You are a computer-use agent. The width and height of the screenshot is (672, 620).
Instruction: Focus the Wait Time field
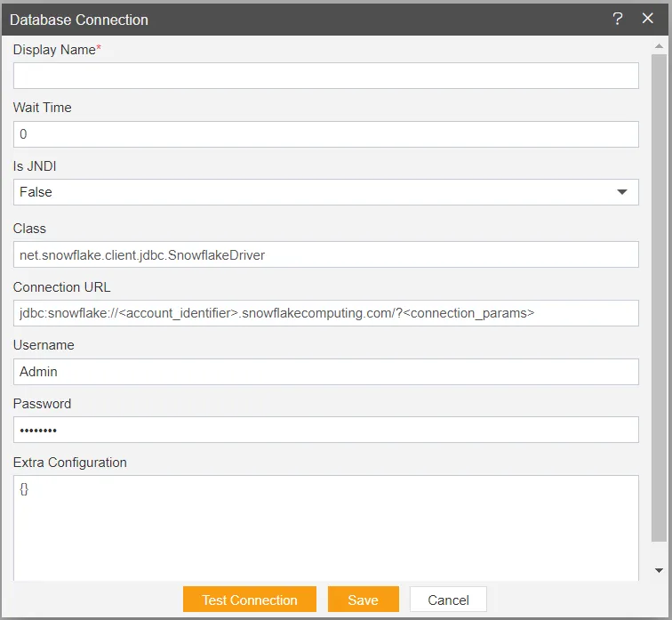coord(325,134)
